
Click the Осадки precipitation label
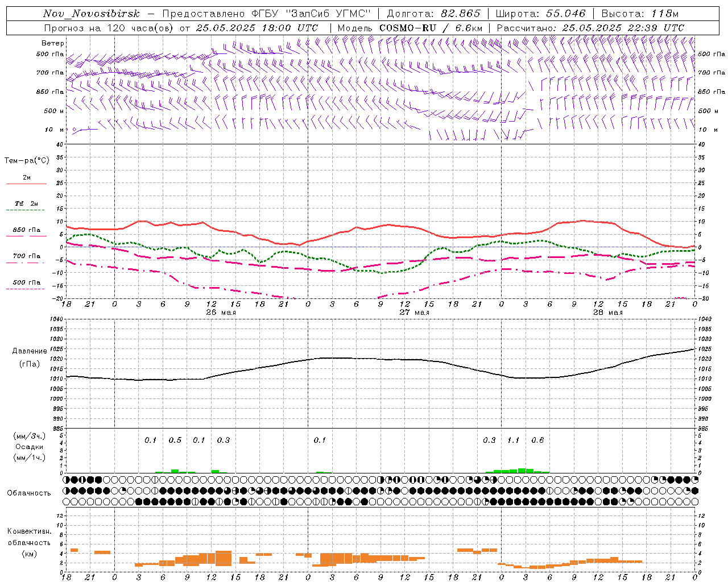coord(30,447)
